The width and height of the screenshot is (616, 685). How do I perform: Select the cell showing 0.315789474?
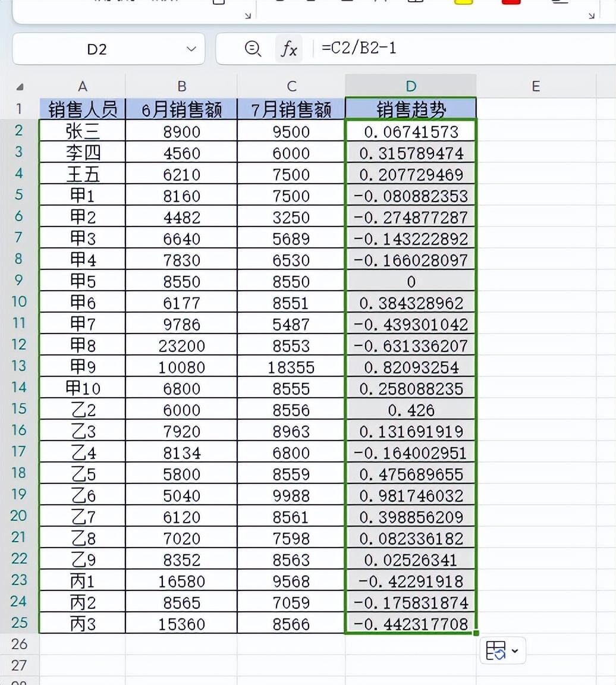click(411, 152)
